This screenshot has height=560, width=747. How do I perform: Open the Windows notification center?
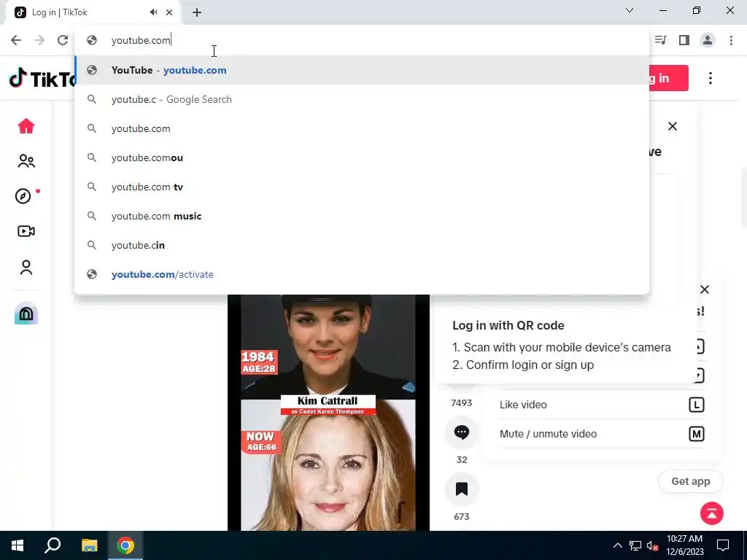click(723, 545)
